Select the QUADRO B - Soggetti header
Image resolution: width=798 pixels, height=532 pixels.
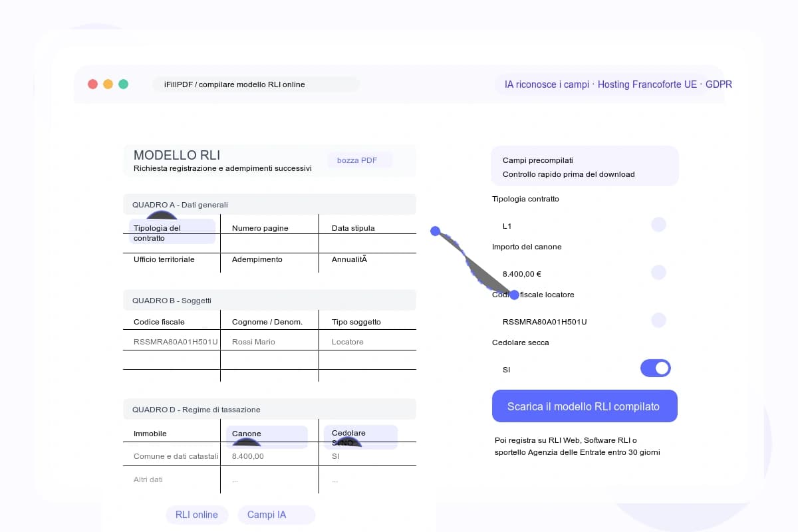[x=269, y=300]
